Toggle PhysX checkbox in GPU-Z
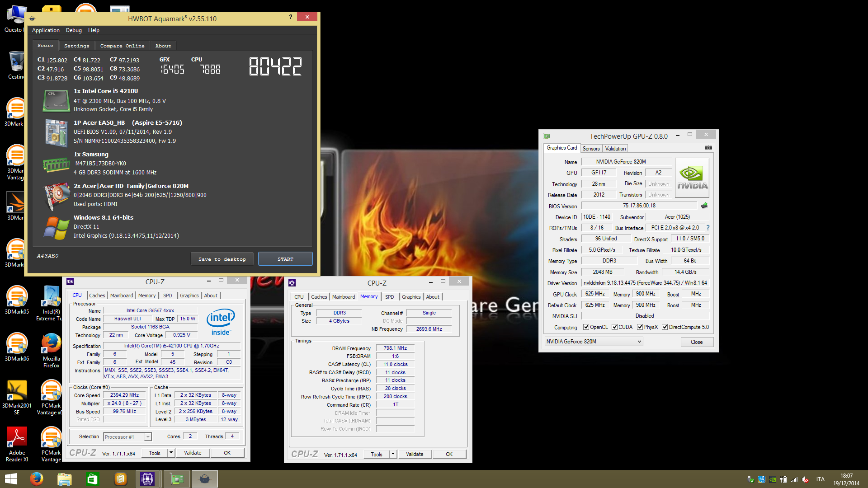The image size is (868, 488). [x=640, y=327]
